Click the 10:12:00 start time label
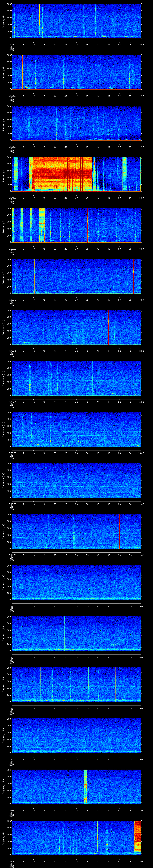Viewport: 153px width, 868px height. click(x=12, y=606)
